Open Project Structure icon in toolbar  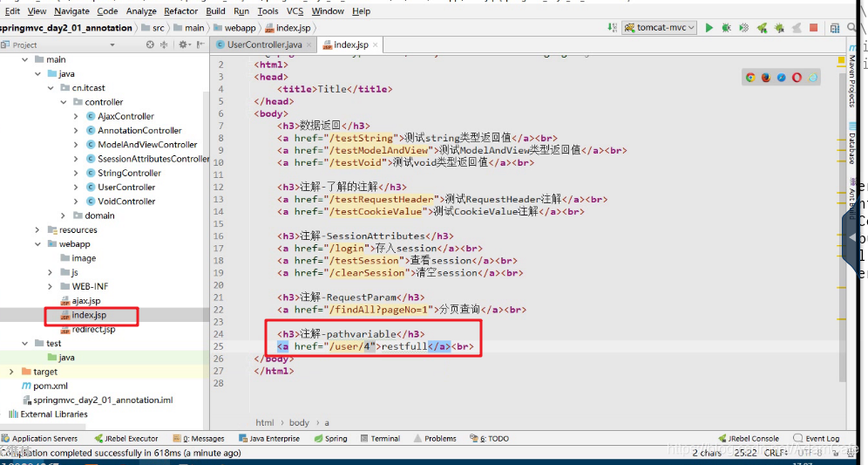pyautogui.click(x=835, y=28)
